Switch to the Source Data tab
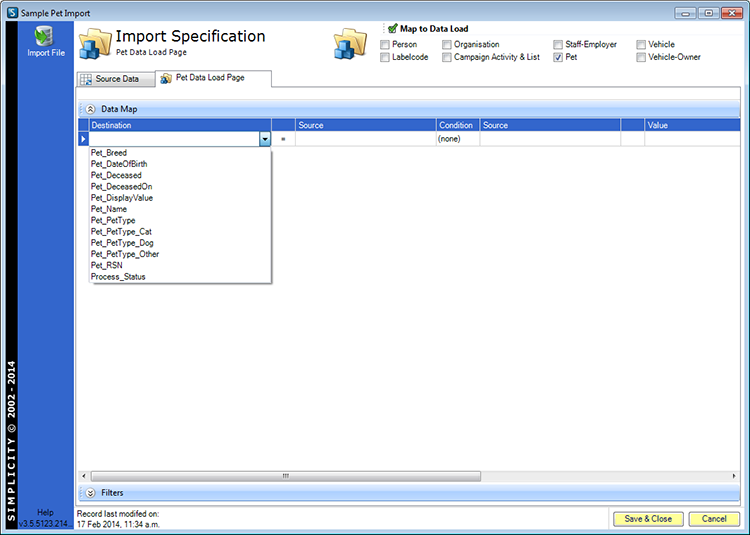The width and height of the screenshot is (750, 535). [116, 79]
